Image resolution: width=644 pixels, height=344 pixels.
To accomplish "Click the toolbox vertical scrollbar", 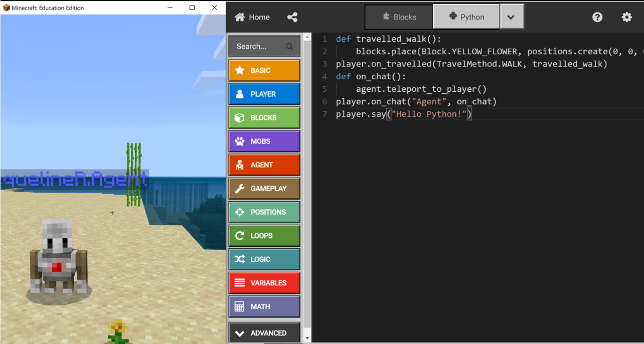I will 307,186.
